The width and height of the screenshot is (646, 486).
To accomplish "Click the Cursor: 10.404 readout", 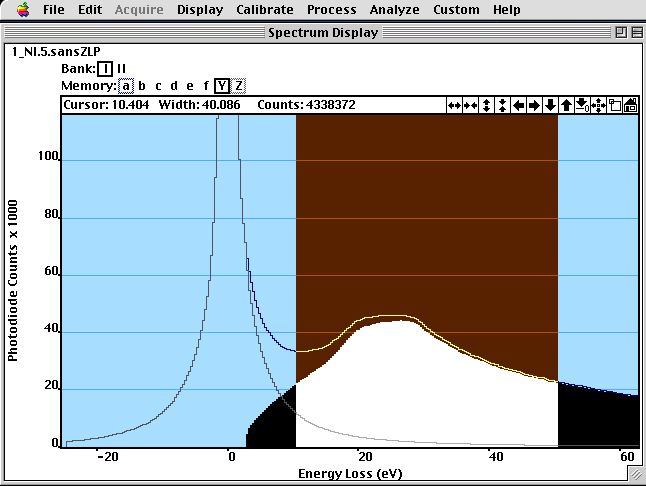I will coord(106,105).
